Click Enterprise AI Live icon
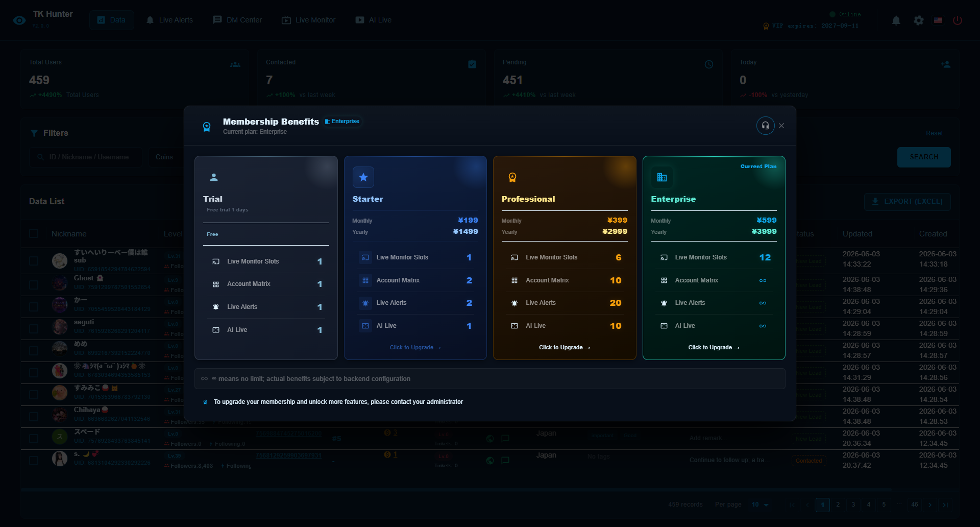Screen dimensions: 980x527 click(x=664, y=326)
